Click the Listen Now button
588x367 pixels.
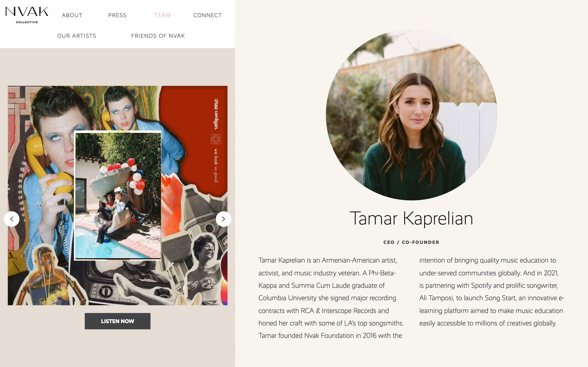pos(118,321)
